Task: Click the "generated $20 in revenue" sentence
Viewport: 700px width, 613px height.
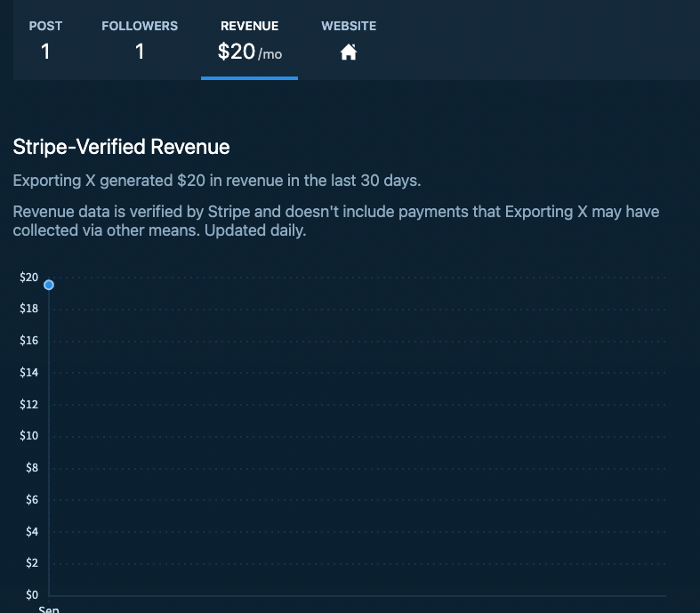Action: [217, 181]
